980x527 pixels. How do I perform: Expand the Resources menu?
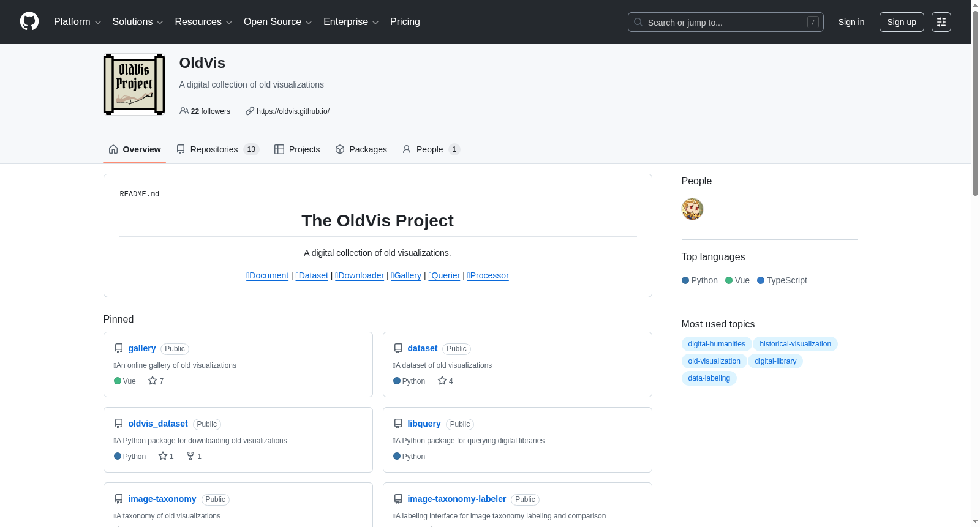[x=203, y=22]
